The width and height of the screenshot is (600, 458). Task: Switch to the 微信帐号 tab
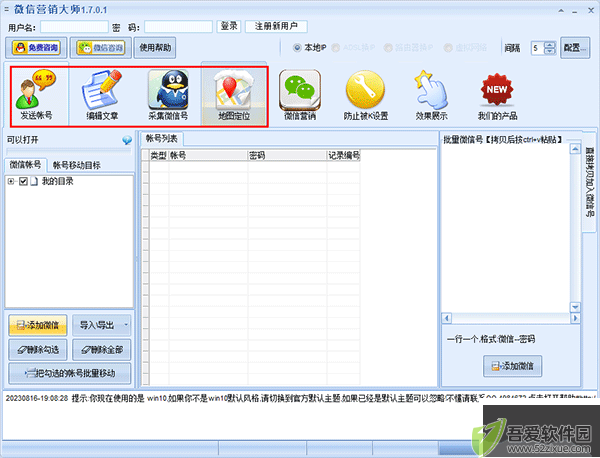(25, 165)
